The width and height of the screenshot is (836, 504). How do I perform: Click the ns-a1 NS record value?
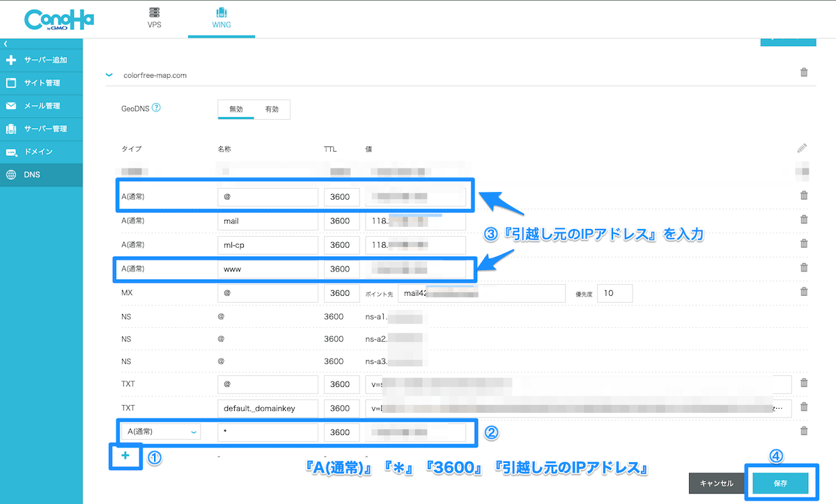[x=394, y=317]
